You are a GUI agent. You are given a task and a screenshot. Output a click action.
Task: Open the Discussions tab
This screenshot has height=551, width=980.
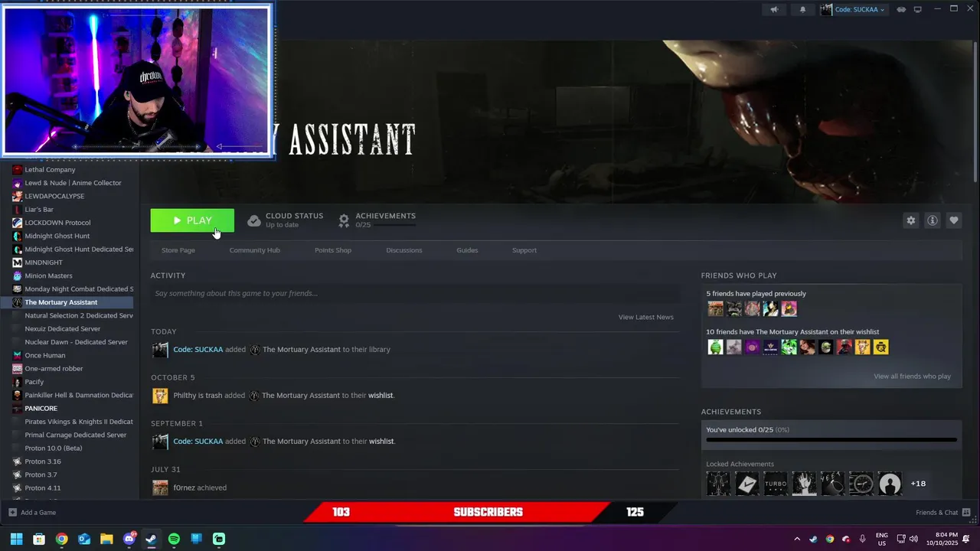click(404, 250)
